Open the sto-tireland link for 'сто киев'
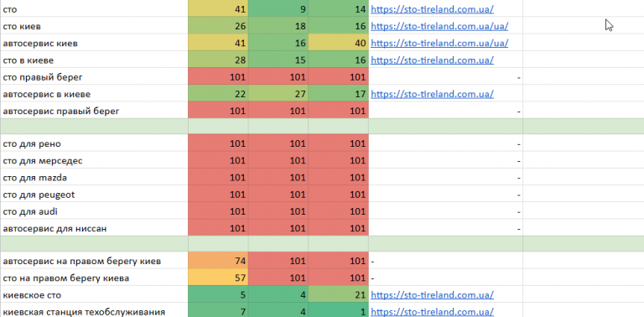Image resolution: width=644 pixels, height=317 pixels. (439, 26)
